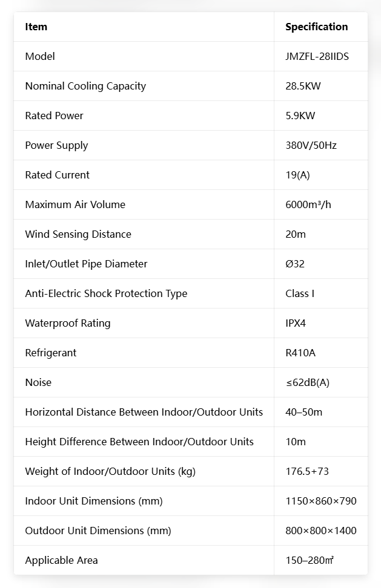Select the model value JMZFL-28IIDS
The height and width of the screenshot is (588, 381).
point(317,56)
